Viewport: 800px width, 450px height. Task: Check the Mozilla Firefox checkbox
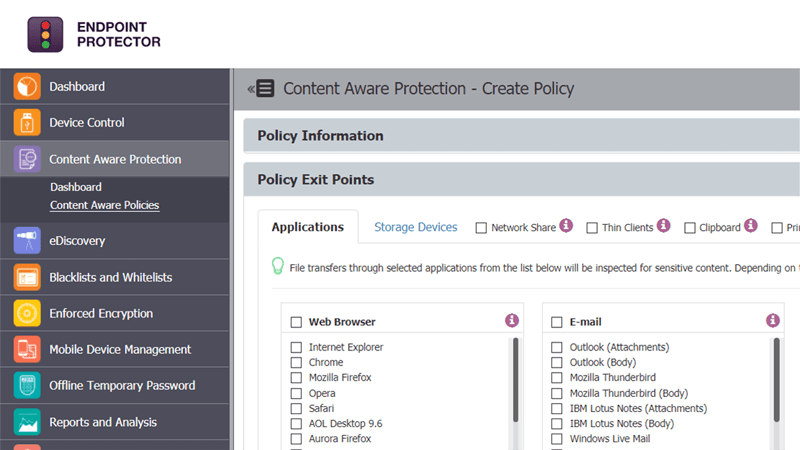(x=296, y=378)
